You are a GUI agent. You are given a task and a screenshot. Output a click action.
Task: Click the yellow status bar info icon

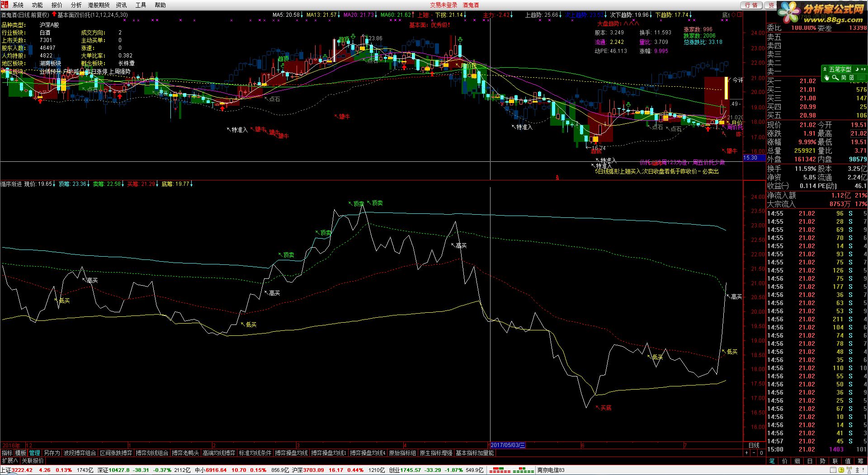point(841,470)
